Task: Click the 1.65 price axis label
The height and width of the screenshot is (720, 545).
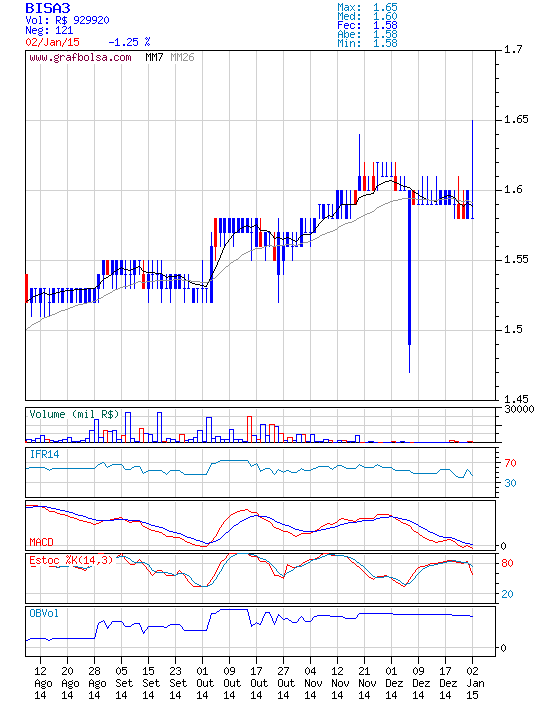Action: pos(517,120)
